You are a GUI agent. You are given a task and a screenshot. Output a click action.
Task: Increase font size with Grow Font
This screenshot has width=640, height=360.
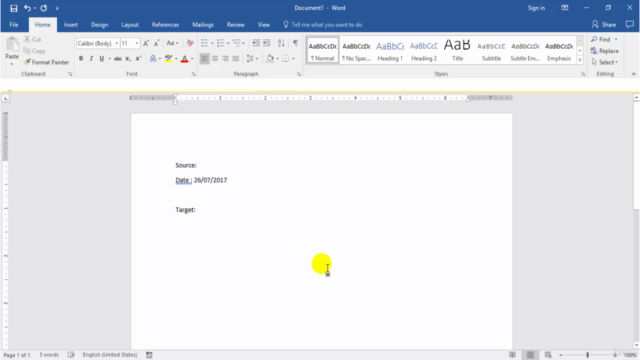coord(146,43)
